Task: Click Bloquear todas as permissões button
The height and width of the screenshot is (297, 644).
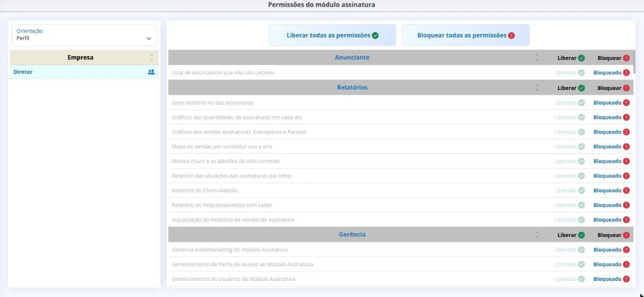Action: (466, 35)
